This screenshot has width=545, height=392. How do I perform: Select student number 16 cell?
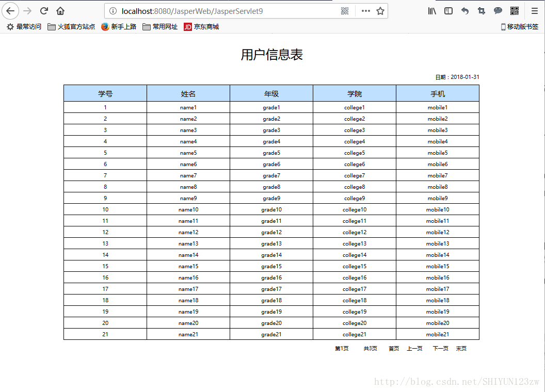[105, 277]
